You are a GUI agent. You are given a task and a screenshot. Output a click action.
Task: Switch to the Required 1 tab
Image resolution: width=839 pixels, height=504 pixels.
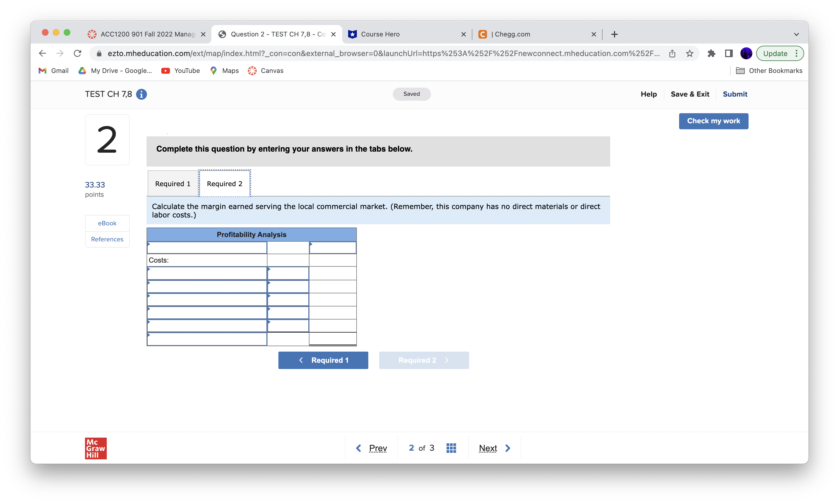click(x=173, y=184)
